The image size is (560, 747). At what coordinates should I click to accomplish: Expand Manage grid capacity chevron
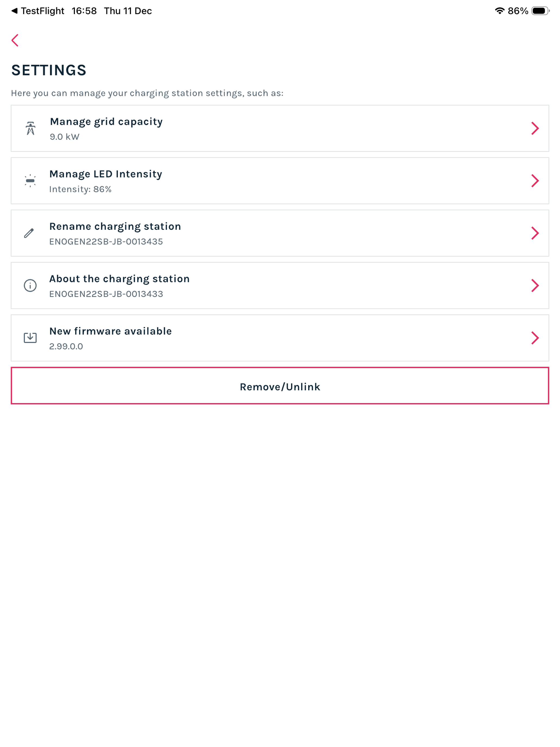click(535, 128)
